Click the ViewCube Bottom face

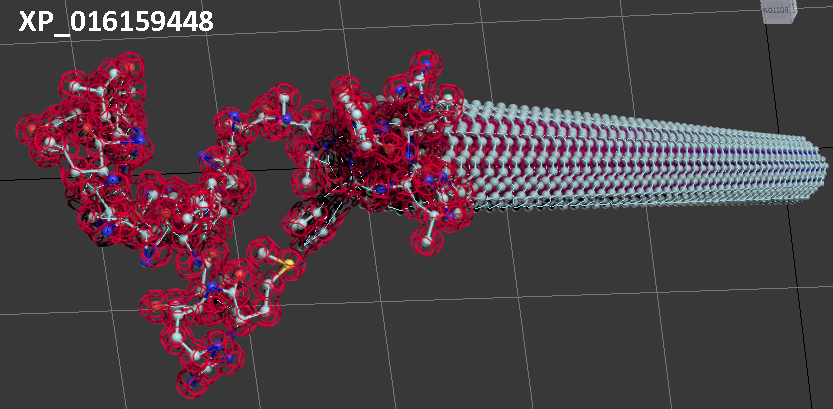coord(777,11)
